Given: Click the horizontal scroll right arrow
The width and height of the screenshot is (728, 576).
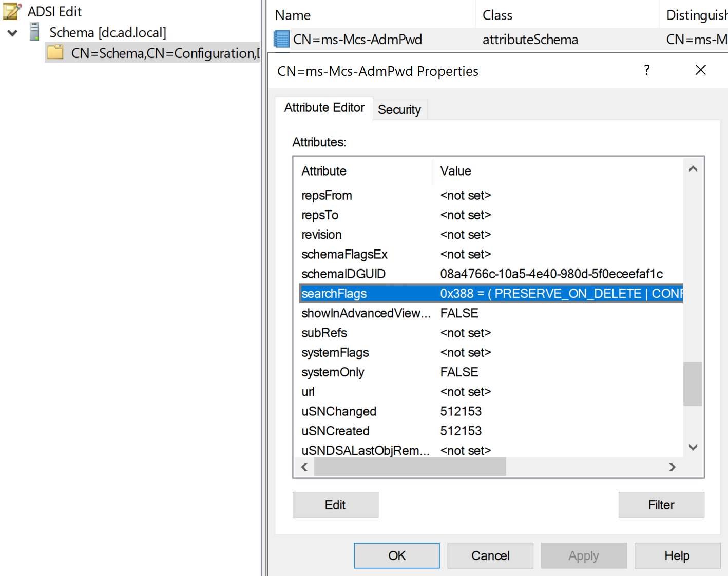Looking at the screenshot, I should [x=673, y=467].
